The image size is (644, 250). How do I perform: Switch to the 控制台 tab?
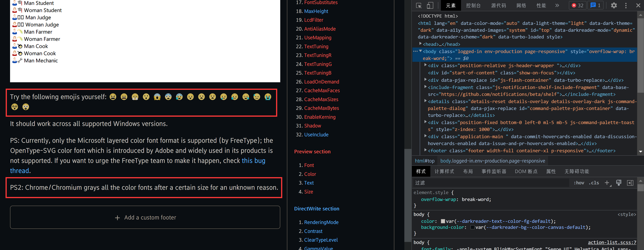click(x=473, y=5)
